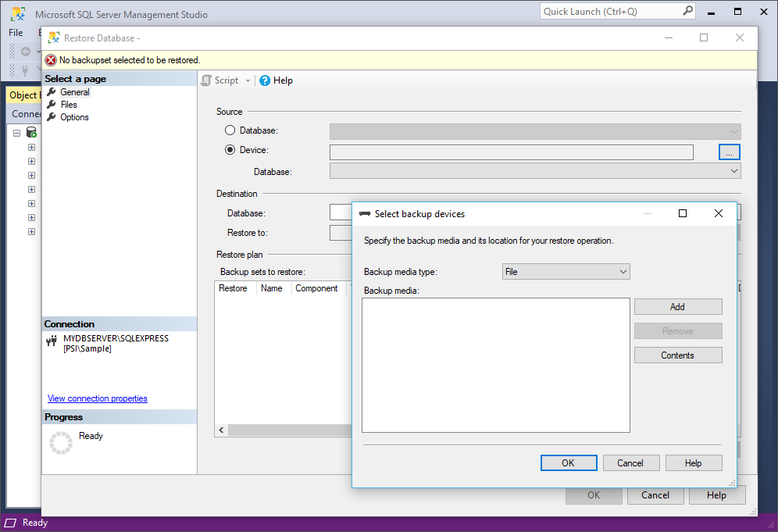Click the Options page wrench icon
The image size is (778, 532).
[x=51, y=116]
